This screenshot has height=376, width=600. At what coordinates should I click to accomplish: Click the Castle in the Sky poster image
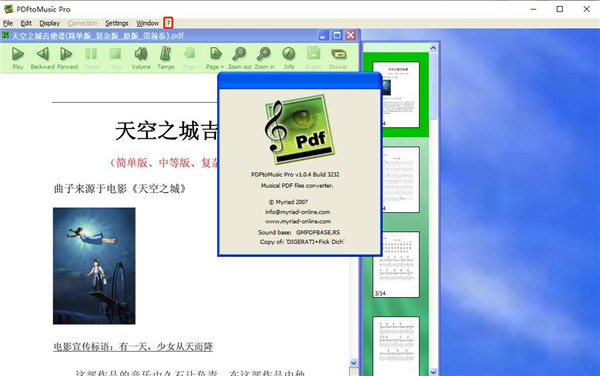pos(94,266)
